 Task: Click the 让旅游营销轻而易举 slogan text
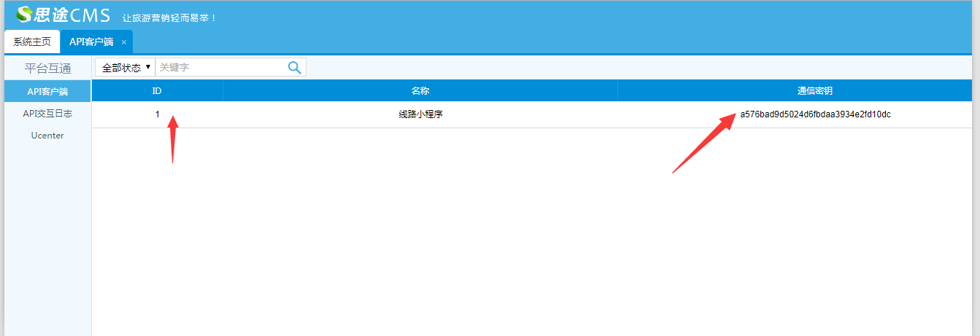click(169, 17)
